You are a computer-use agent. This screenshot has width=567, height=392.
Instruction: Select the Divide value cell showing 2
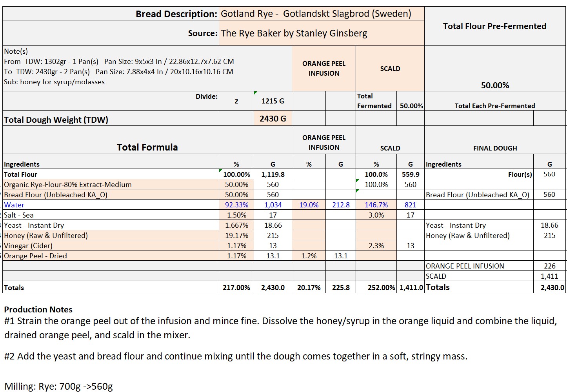[236, 101]
